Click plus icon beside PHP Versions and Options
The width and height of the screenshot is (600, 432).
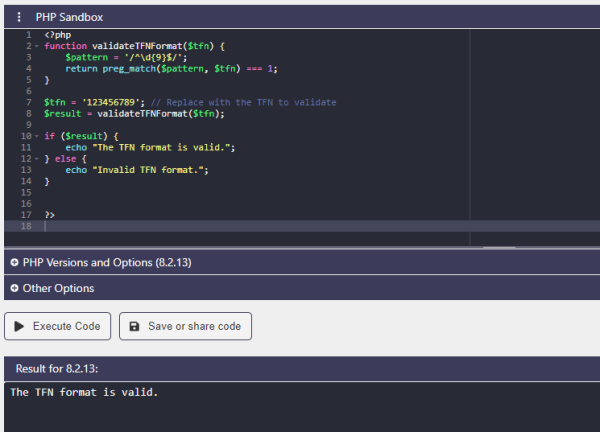tap(14, 262)
